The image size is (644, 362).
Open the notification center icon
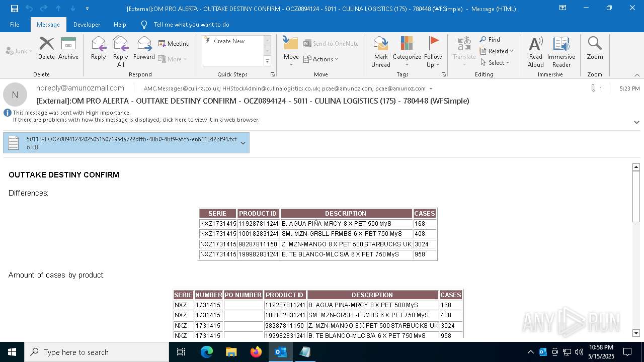click(x=627, y=352)
